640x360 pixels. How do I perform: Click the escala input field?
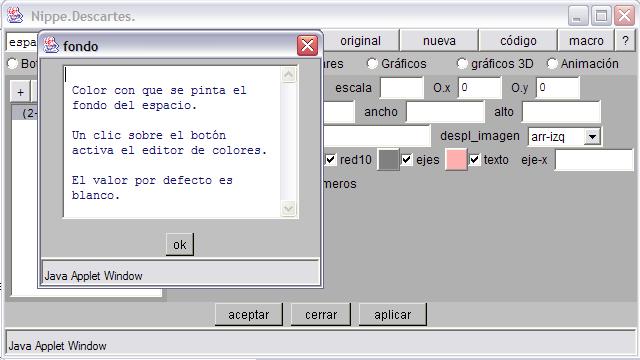pyautogui.click(x=402, y=88)
